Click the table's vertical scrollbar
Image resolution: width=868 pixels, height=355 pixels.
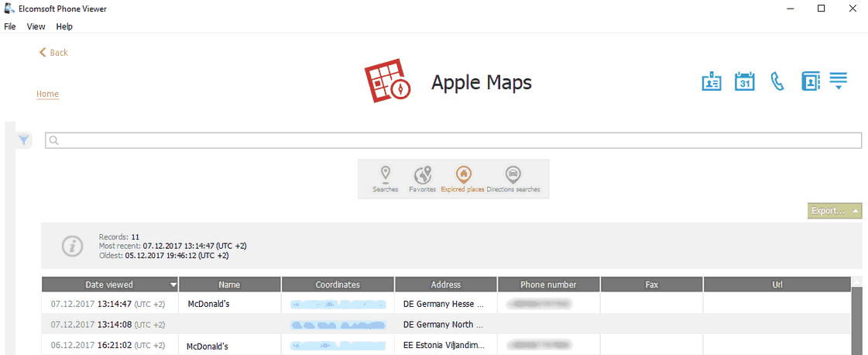[856, 318]
